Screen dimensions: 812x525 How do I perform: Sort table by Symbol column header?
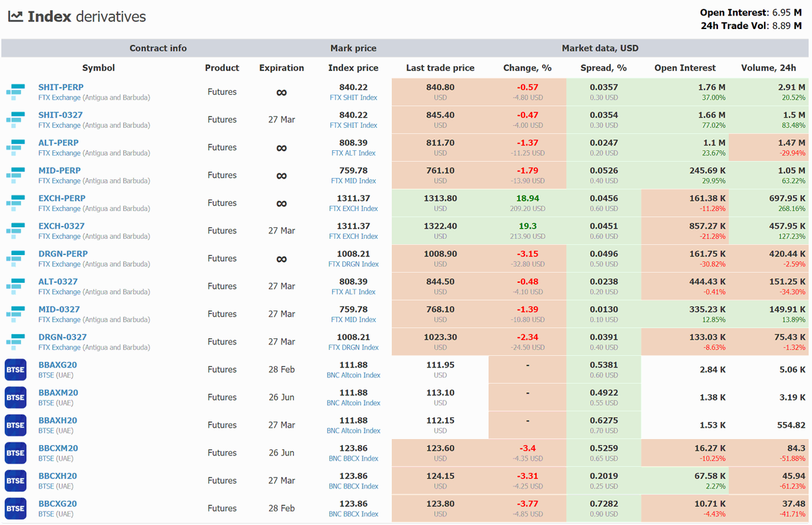[99, 68]
